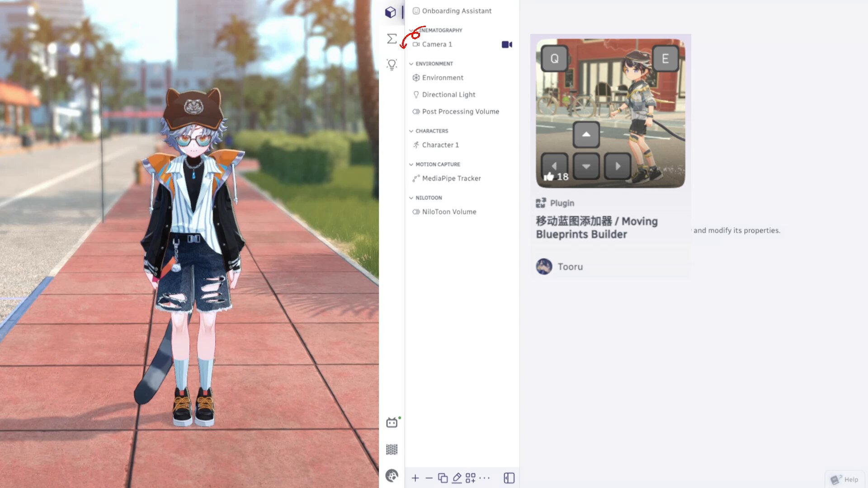
Task: Open the Moving Blueprints Builder title link
Action: click(597, 228)
